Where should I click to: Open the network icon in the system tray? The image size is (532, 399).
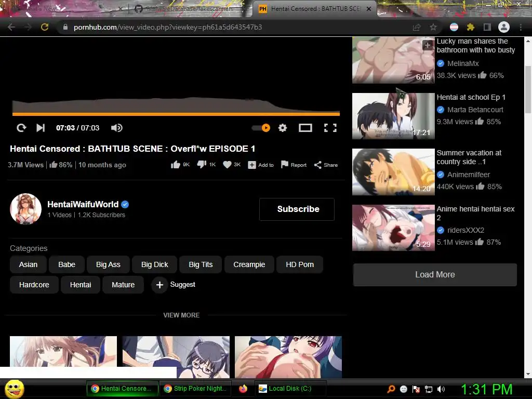[429, 389]
